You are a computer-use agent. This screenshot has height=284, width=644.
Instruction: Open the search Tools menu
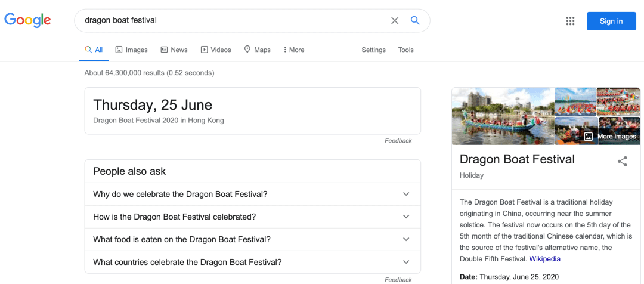405,50
